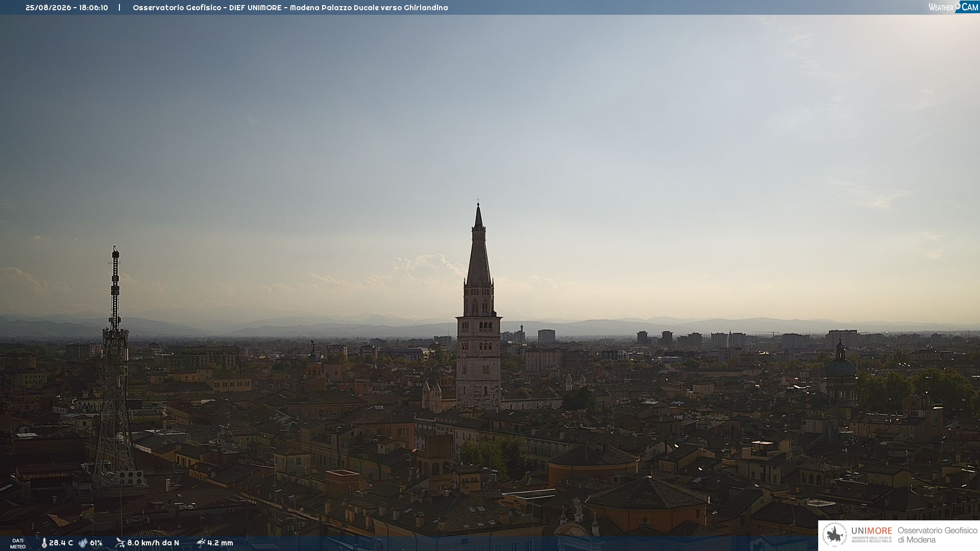Click the wind anemometer icon
The width and height of the screenshot is (980, 551).
point(120,543)
